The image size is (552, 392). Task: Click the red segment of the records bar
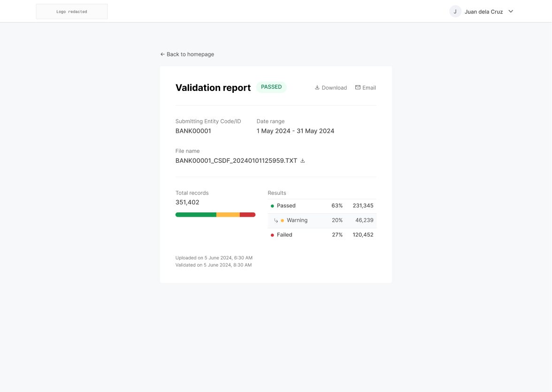(248, 214)
